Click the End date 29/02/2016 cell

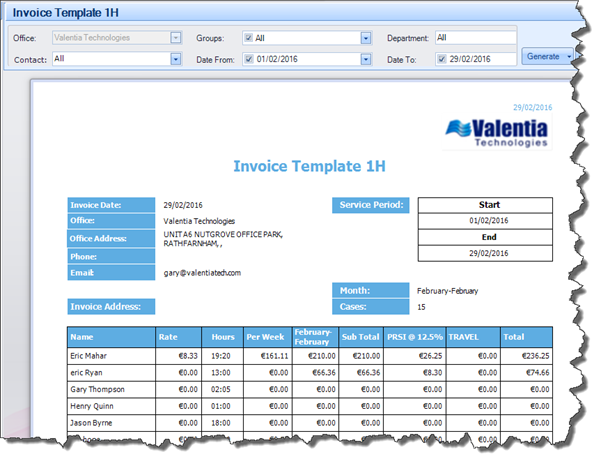click(x=485, y=253)
